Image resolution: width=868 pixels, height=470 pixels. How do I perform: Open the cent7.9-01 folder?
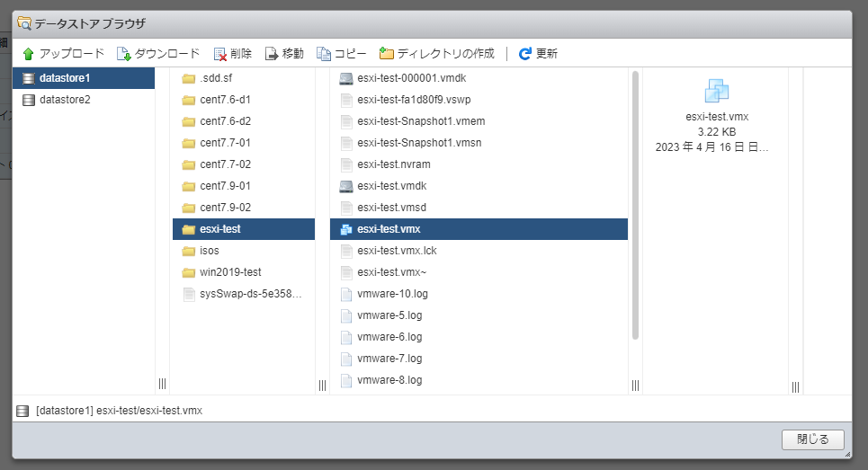tap(244, 186)
